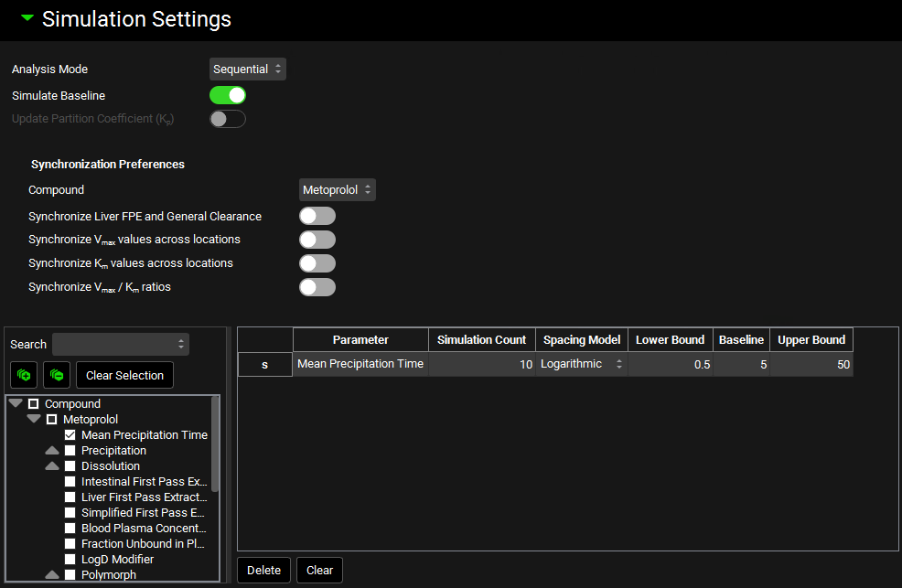
Task: Open the Analysis Mode Sequential dropdown
Action: coord(247,69)
